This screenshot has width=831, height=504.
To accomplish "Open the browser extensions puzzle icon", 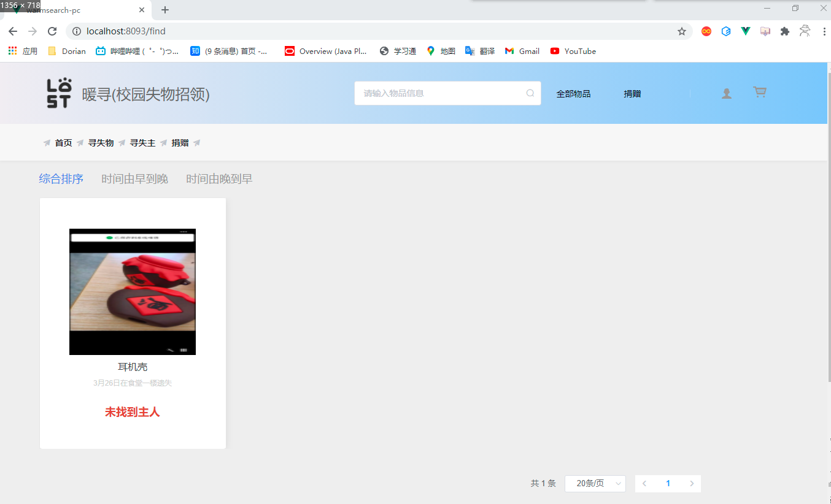I will click(784, 31).
